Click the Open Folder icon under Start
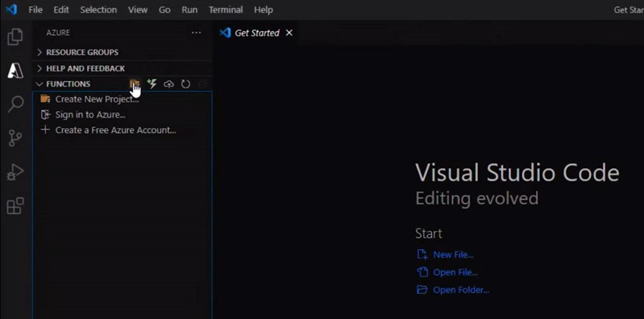This screenshot has width=644, height=319. 422,290
